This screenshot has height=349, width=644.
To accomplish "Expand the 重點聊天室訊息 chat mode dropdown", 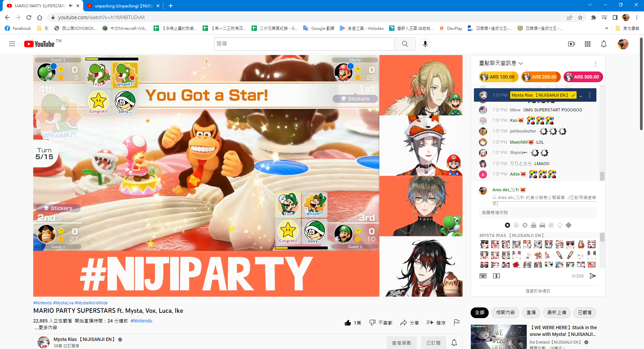I will click(501, 63).
